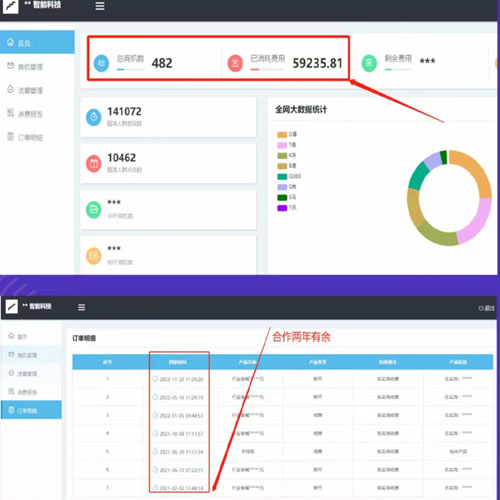Click the orange icon on the last stats card
500x500 pixels.
point(94,256)
